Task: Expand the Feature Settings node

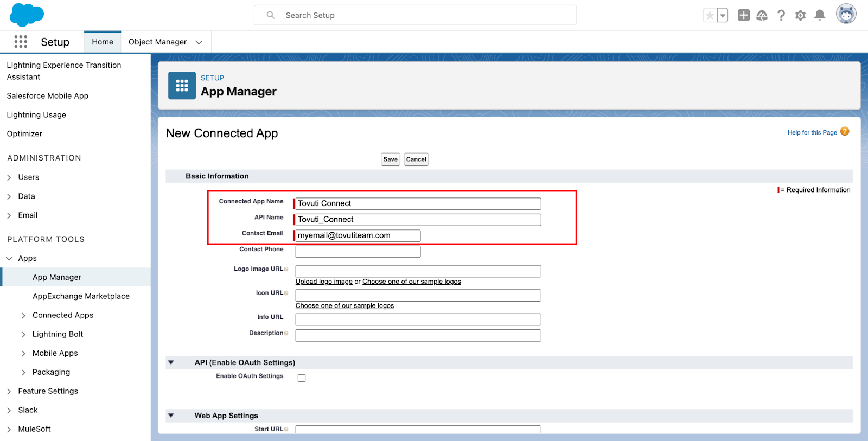Action: (x=9, y=392)
